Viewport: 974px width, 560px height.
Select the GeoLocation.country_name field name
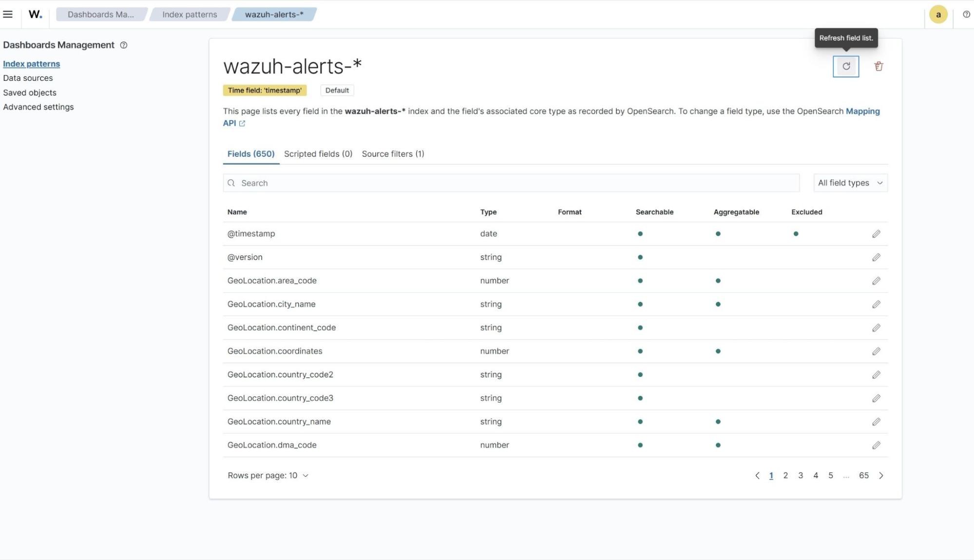click(x=279, y=422)
